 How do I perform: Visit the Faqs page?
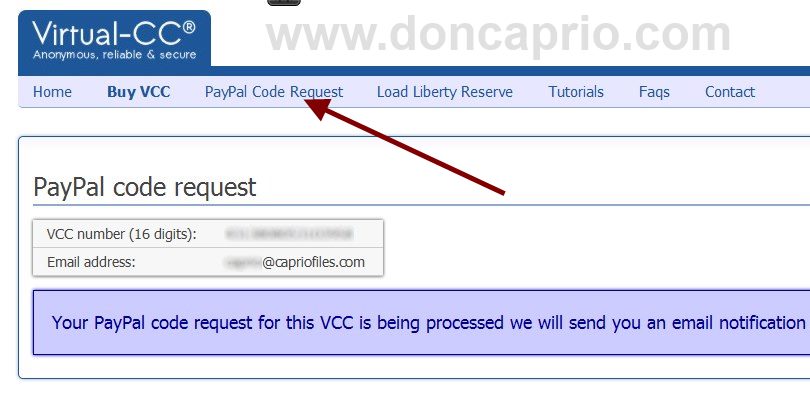[654, 92]
